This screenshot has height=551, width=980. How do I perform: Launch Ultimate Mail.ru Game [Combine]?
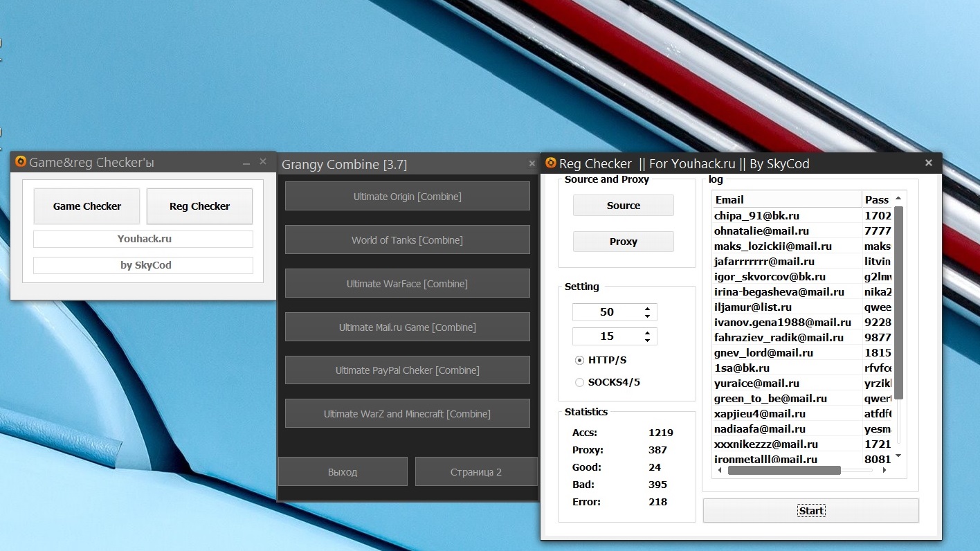(x=408, y=327)
